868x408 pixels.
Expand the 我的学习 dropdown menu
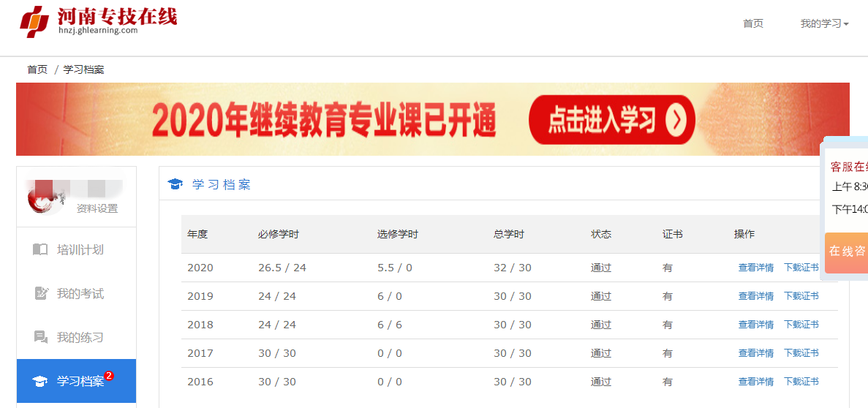coord(824,23)
